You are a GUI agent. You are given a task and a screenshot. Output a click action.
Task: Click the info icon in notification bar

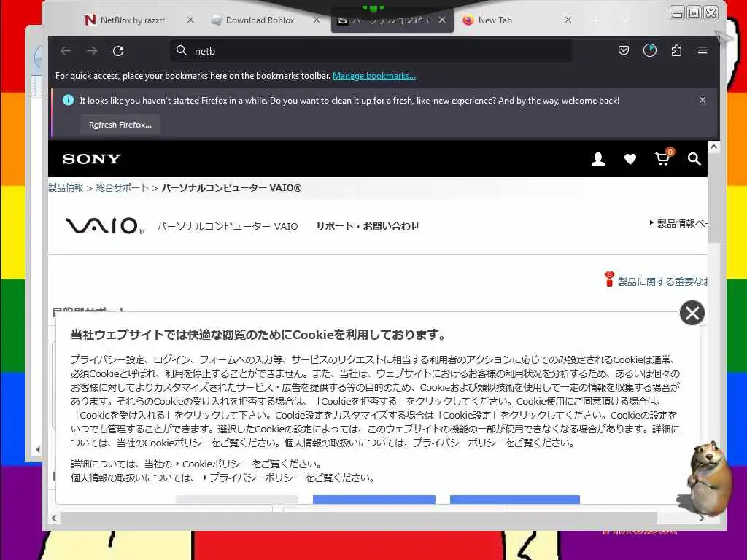click(x=68, y=100)
